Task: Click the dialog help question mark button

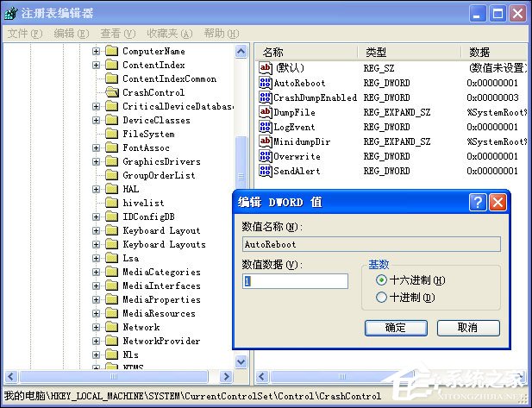Action: click(x=478, y=203)
